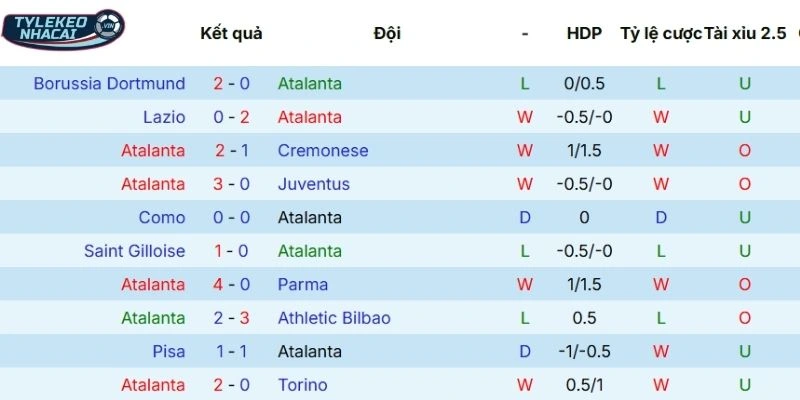Click the -1/-0.5 handicap in the Pisa row
Viewport: 800px width, 400px height.
click(x=585, y=352)
